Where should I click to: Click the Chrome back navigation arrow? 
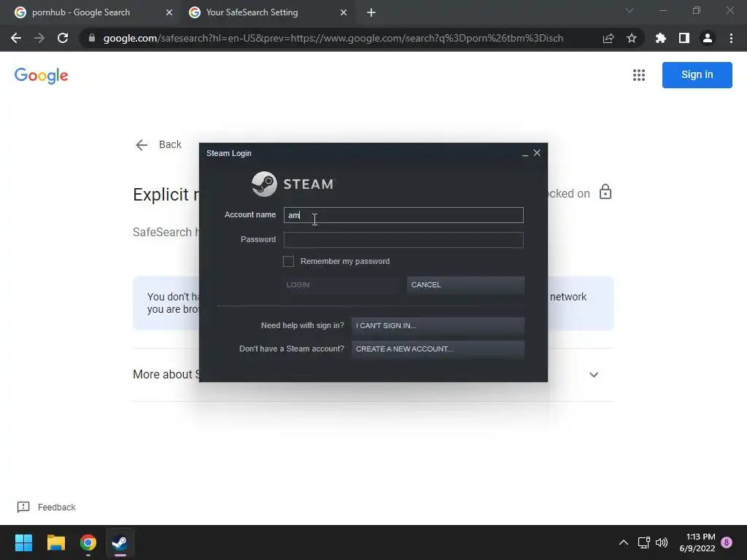pyautogui.click(x=16, y=38)
